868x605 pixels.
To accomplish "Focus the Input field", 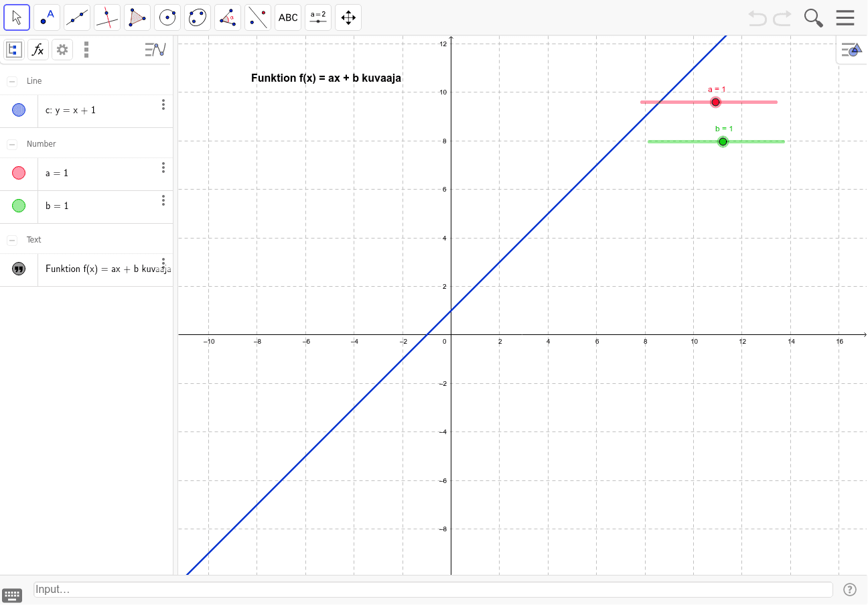I will 433,590.
